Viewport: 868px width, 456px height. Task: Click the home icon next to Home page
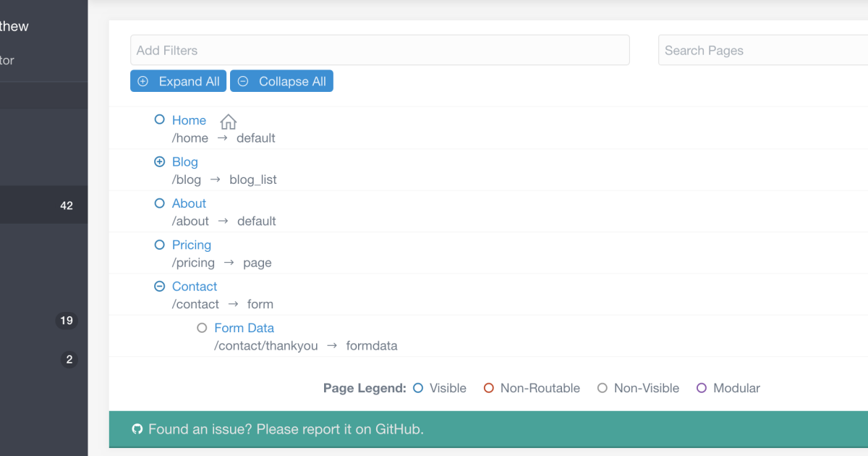tap(228, 122)
